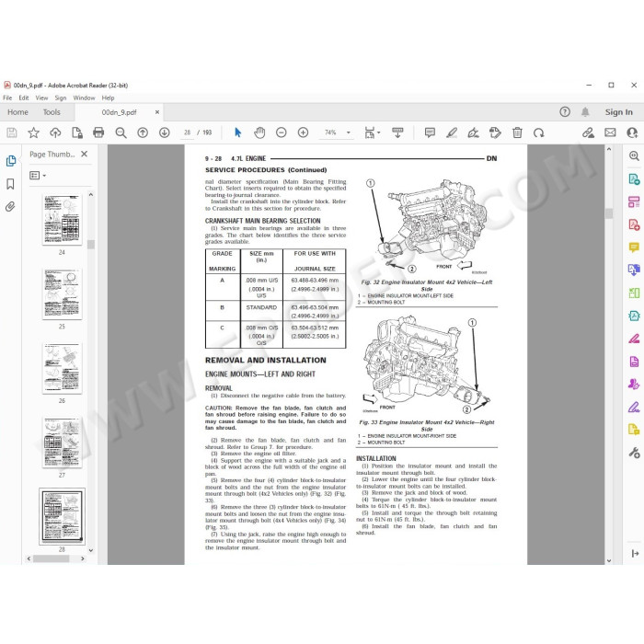Image resolution: width=644 pixels, height=644 pixels.
Task: Open the File menu
Action: click(x=7, y=98)
